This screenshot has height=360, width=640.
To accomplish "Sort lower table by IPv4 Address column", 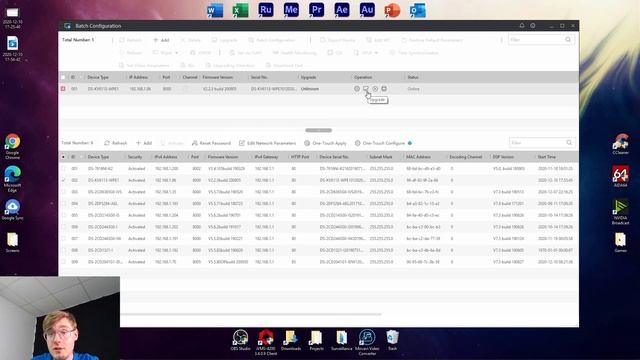I will point(166,157).
